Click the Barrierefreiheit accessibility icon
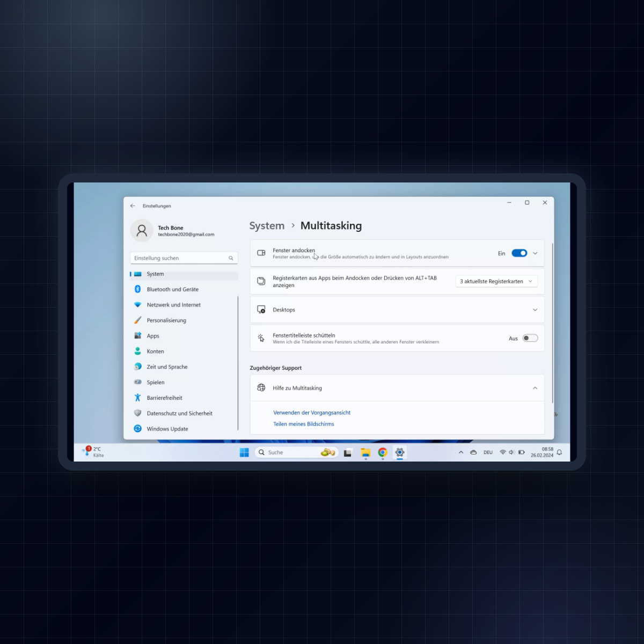 [x=137, y=398]
